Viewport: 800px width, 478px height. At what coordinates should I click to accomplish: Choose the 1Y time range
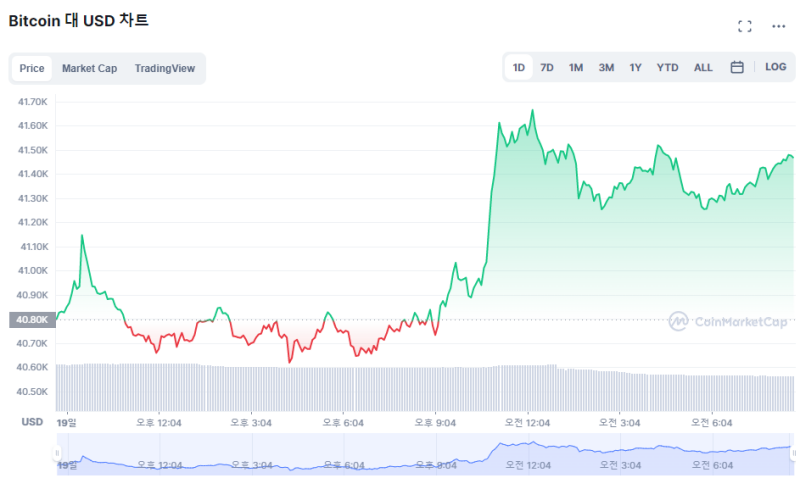635,67
